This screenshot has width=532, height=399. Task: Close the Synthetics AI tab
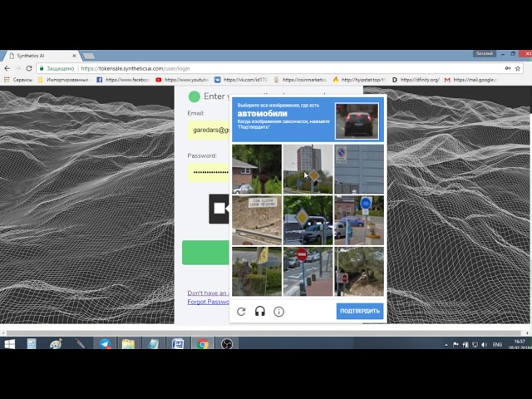click(x=74, y=56)
